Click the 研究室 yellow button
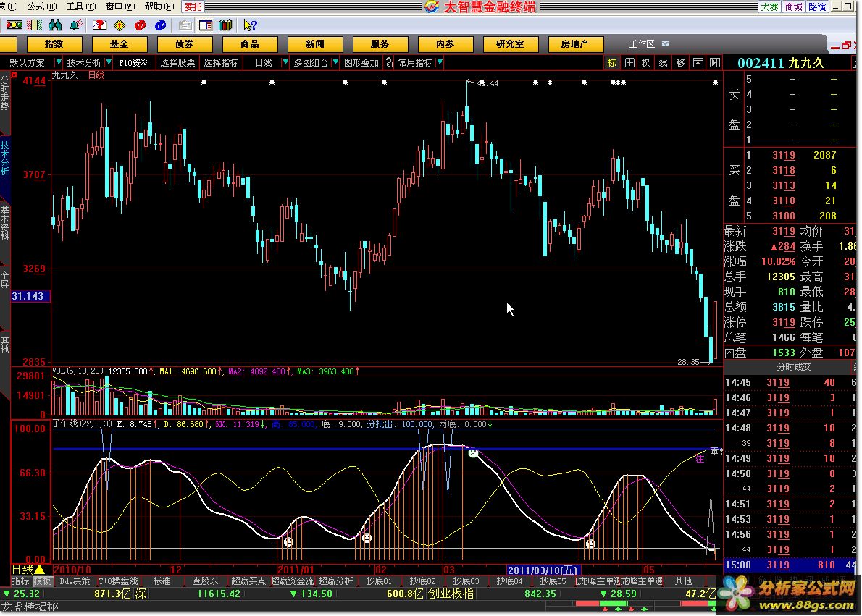The height and width of the screenshot is (616, 862). pos(510,44)
